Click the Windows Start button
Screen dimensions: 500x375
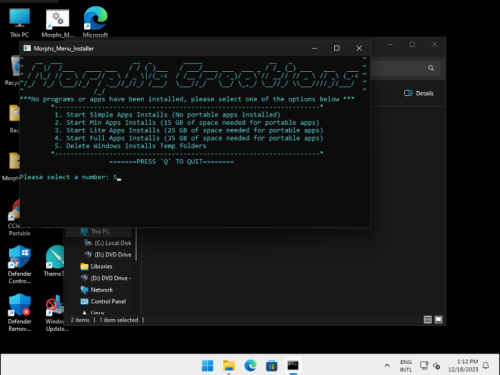pyautogui.click(x=207, y=366)
